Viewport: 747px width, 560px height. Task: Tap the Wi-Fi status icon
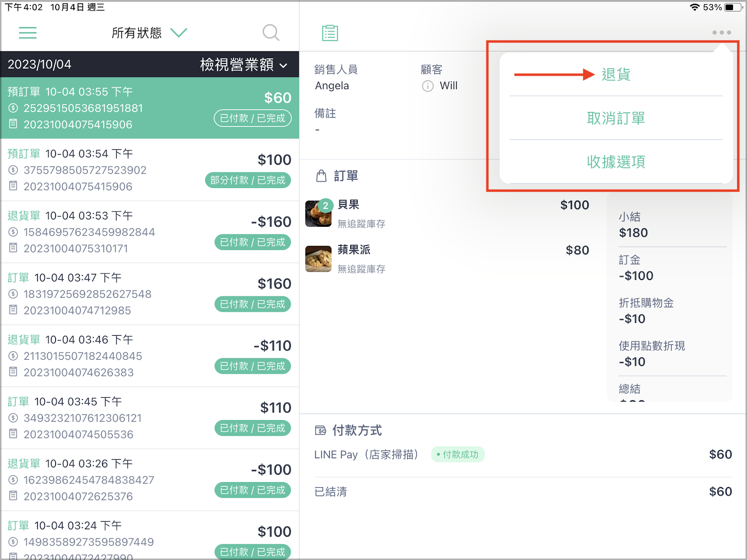click(695, 7)
